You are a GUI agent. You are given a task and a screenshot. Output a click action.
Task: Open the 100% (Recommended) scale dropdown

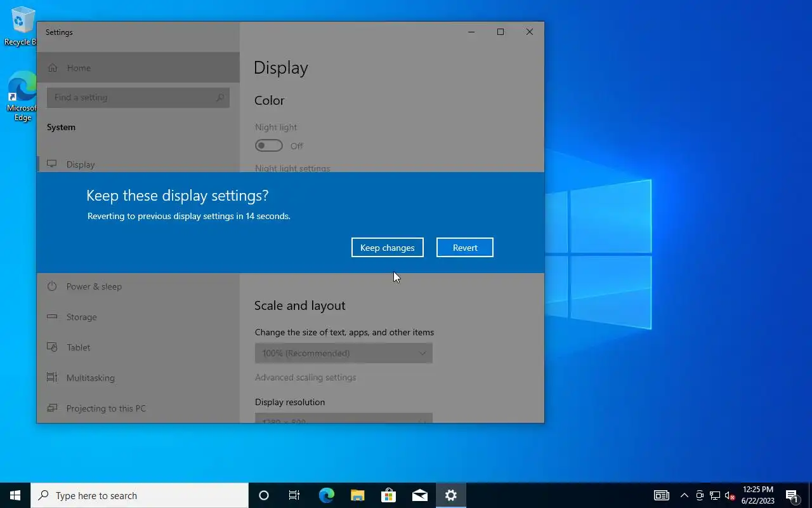pos(344,353)
